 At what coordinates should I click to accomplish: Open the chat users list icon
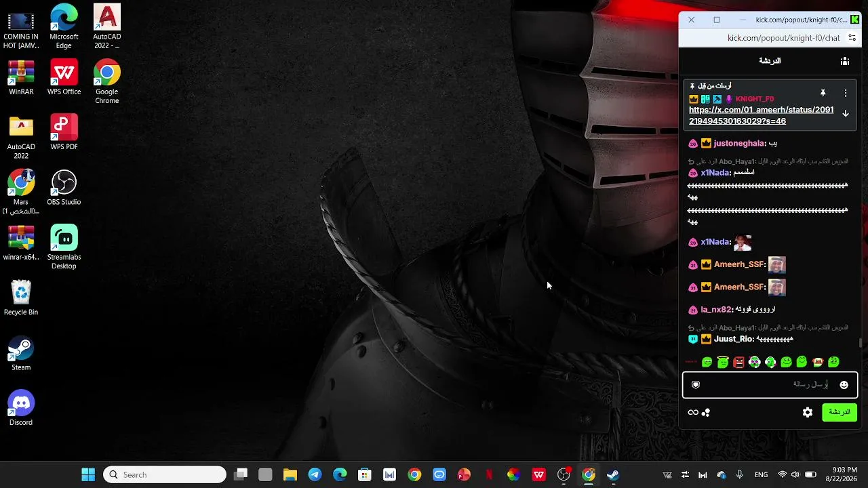coord(844,61)
